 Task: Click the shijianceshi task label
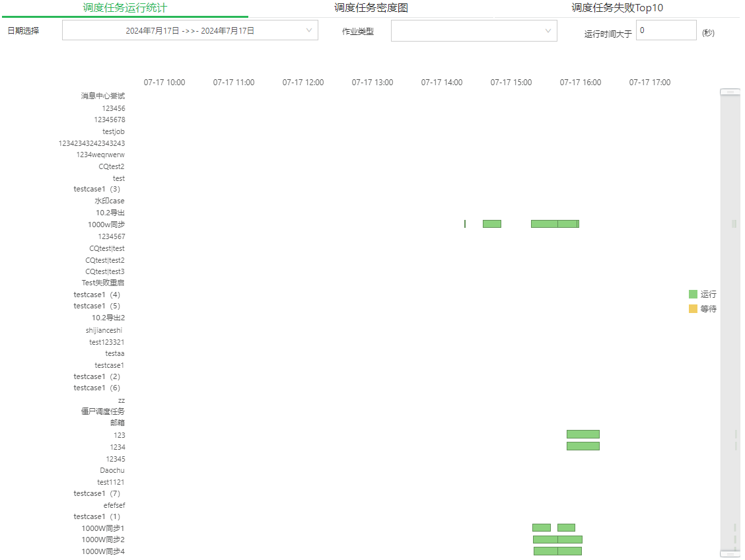pos(104,331)
